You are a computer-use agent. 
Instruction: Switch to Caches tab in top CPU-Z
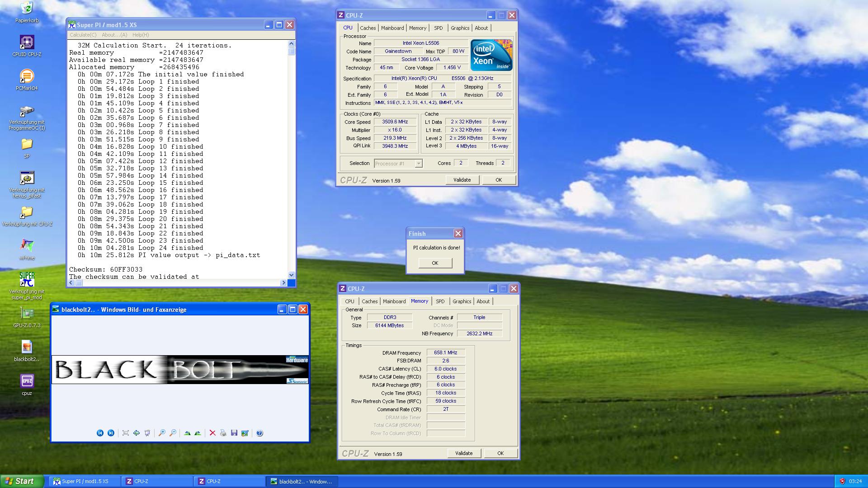(x=368, y=28)
